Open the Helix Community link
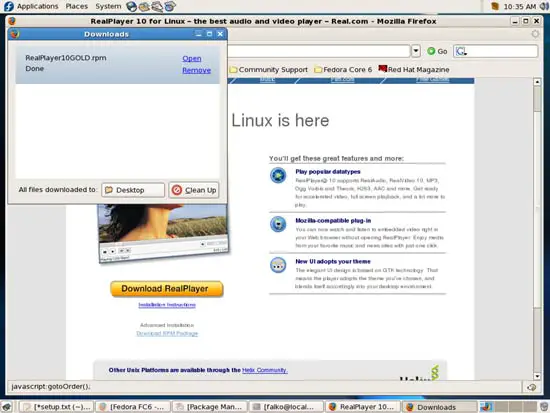This screenshot has width=550, height=413. point(265,370)
